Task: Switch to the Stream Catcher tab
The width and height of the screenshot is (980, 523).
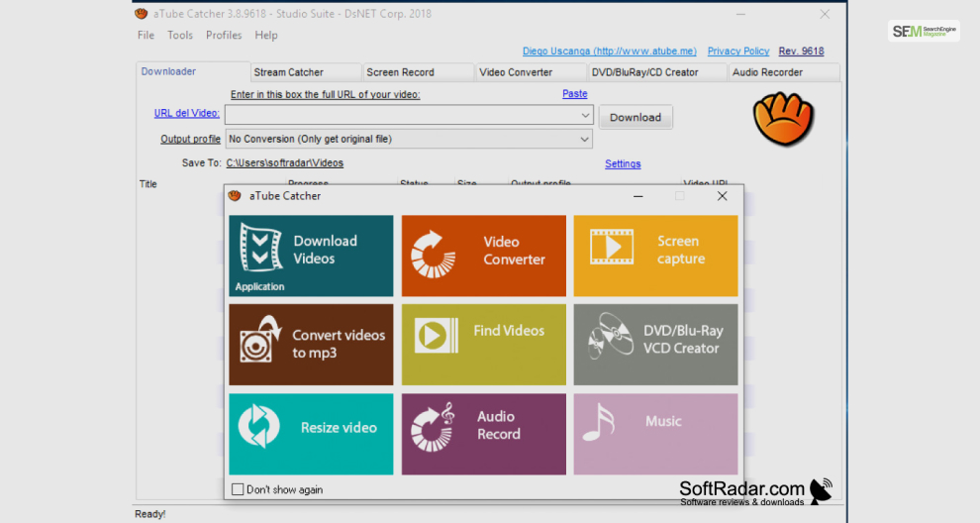Action: 306,72
